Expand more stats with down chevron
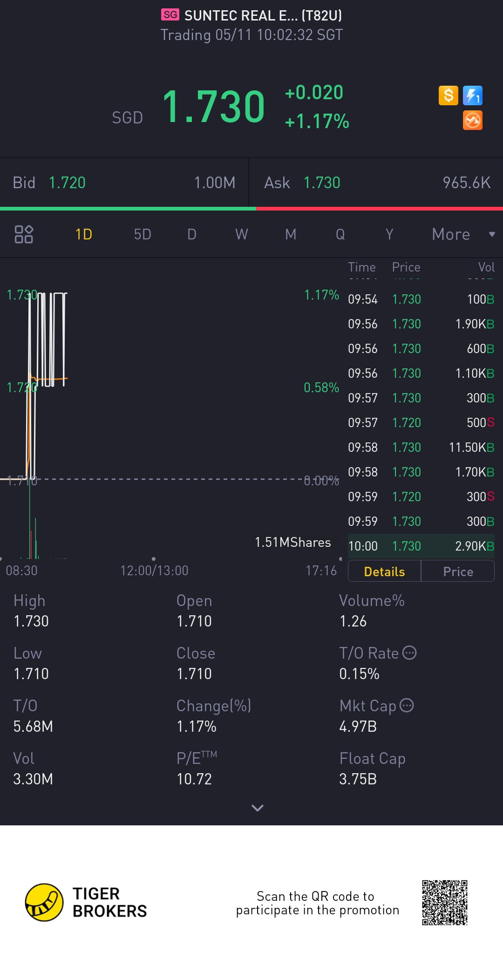The height and width of the screenshot is (980, 503). coord(258,808)
